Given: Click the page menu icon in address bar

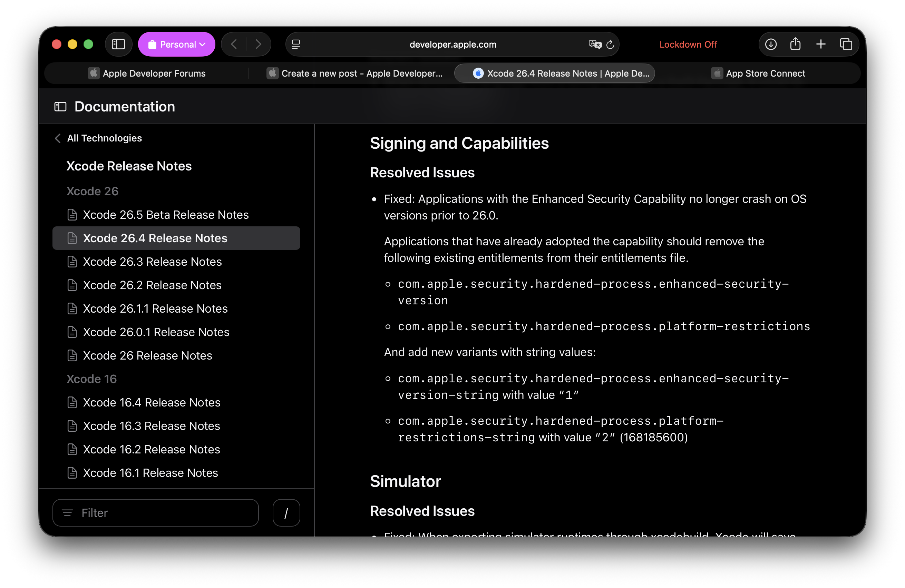Looking at the screenshot, I should (x=296, y=45).
